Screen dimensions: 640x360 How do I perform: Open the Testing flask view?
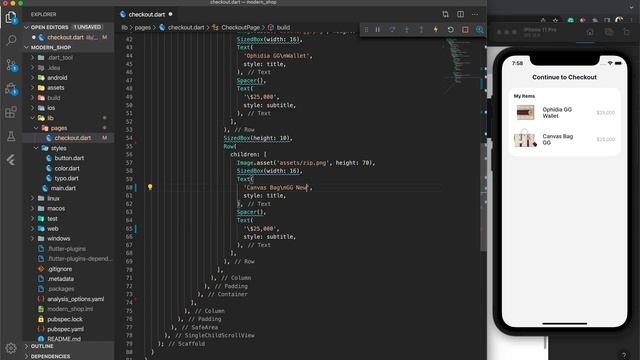11,136
